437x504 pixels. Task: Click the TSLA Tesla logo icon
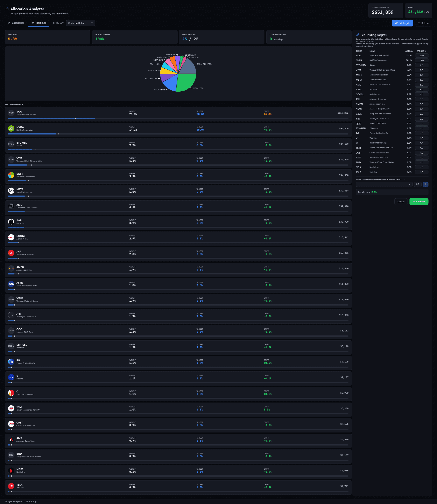11,486
